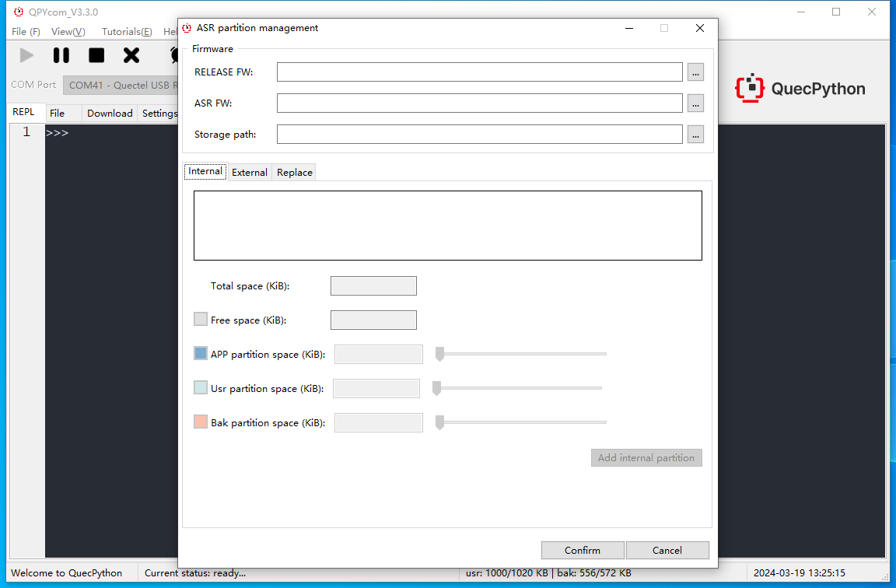Image resolution: width=896 pixels, height=588 pixels.
Task: Open the Tutorials(E) menu in QPYcom
Action: 127,31
